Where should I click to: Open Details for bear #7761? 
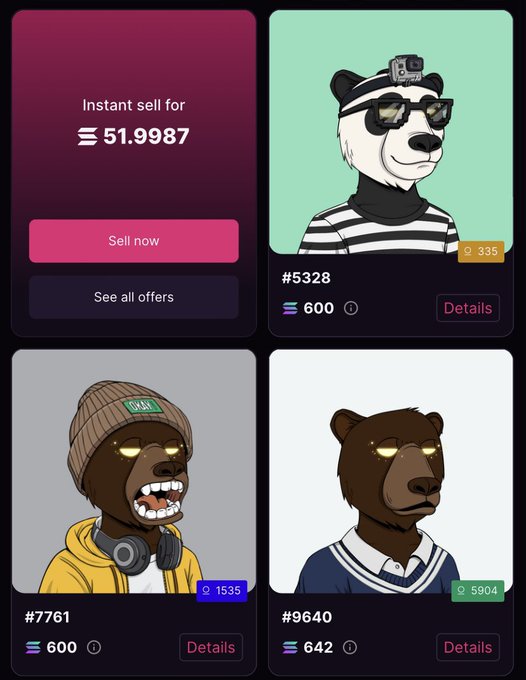pos(211,647)
